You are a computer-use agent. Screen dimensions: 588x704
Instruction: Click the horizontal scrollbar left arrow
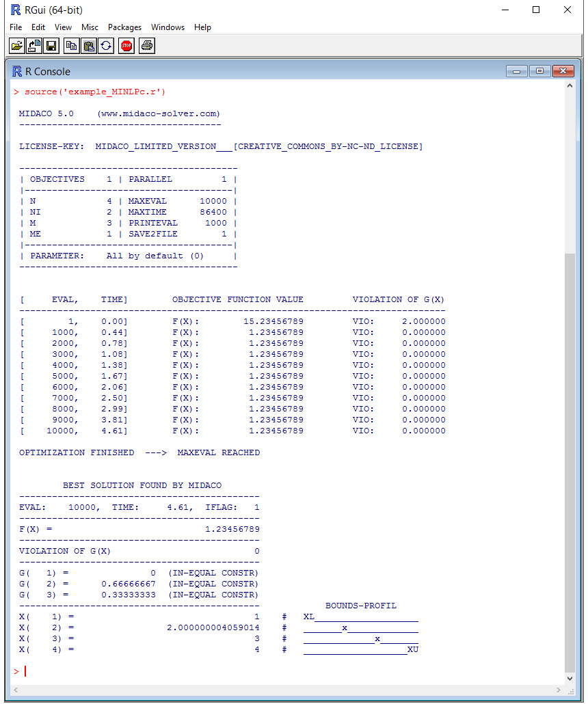(x=16, y=690)
